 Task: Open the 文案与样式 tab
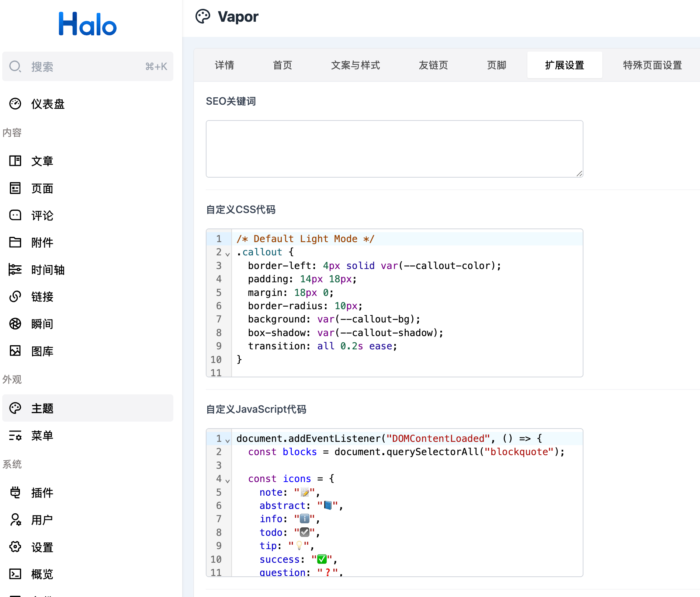[355, 65]
